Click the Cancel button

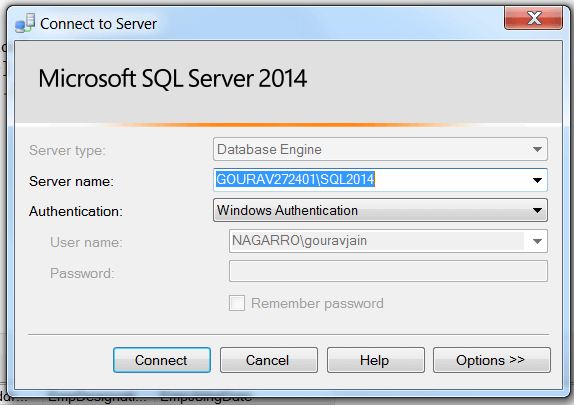pyautogui.click(x=269, y=360)
